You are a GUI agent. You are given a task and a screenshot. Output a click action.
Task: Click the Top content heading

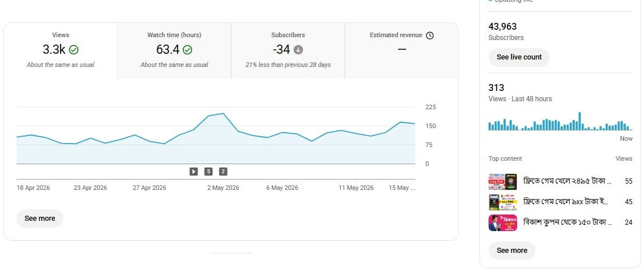point(505,158)
